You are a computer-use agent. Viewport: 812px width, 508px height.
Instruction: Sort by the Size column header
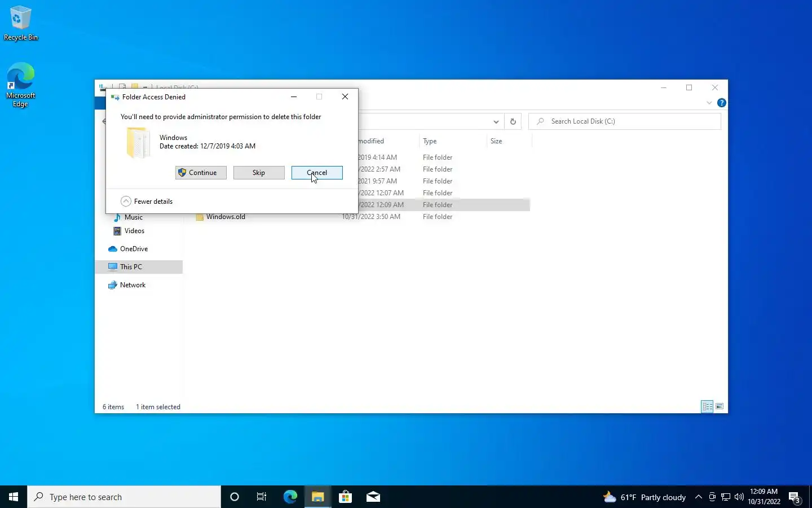coord(496,141)
